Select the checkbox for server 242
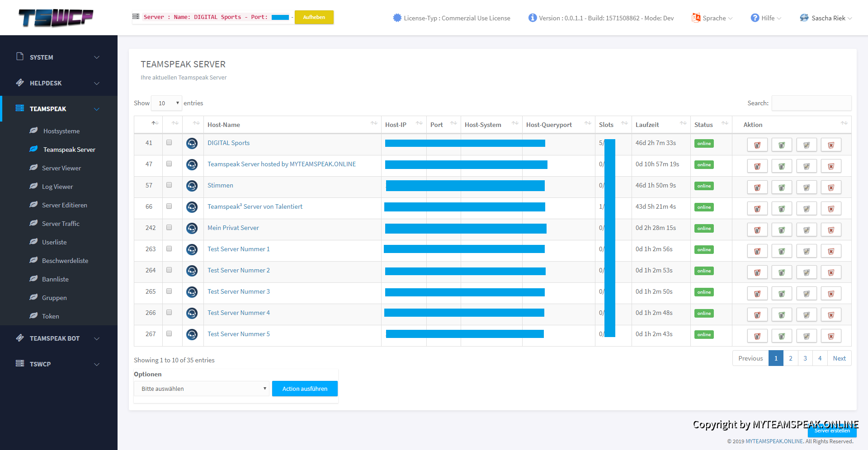Image resolution: width=868 pixels, height=450 pixels. tap(169, 228)
